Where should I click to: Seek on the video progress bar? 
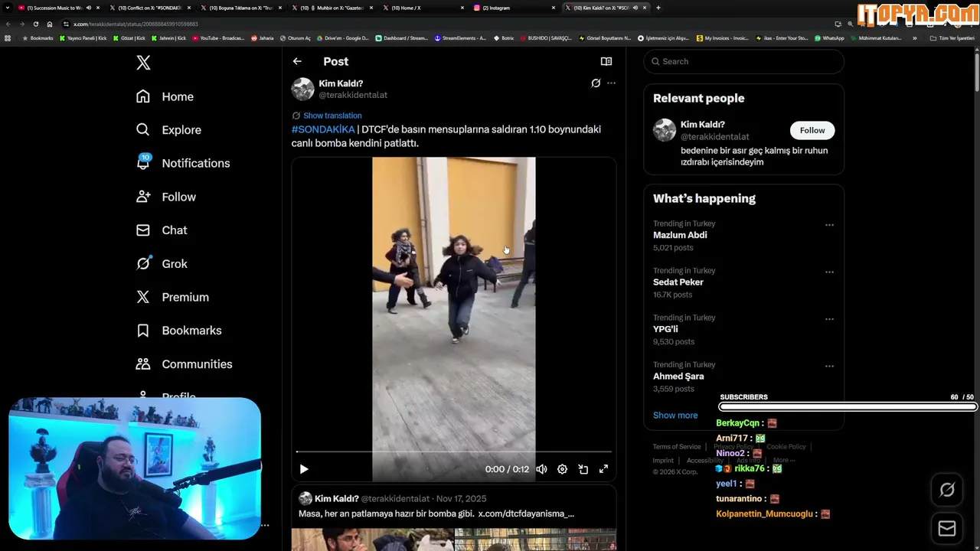click(x=454, y=452)
